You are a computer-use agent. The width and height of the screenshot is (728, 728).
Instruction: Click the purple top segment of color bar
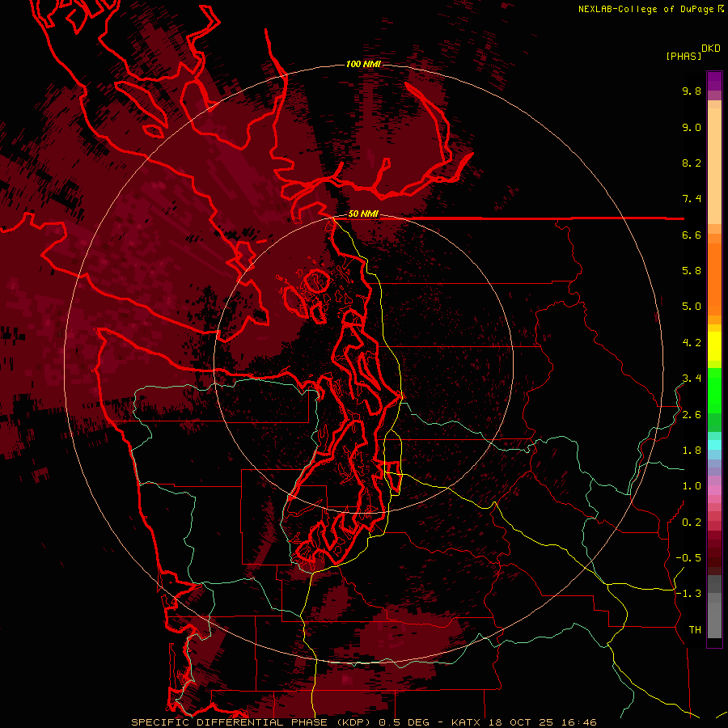click(x=714, y=81)
